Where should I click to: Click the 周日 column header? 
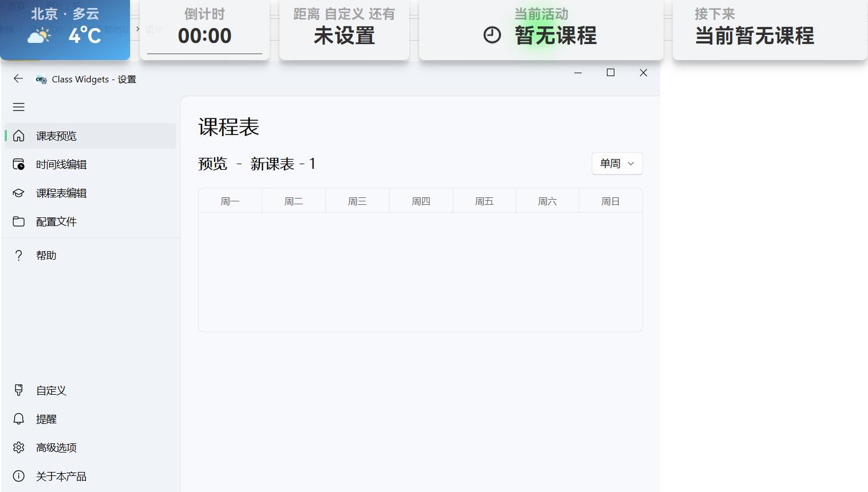pyautogui.click(x=610, y=201)
